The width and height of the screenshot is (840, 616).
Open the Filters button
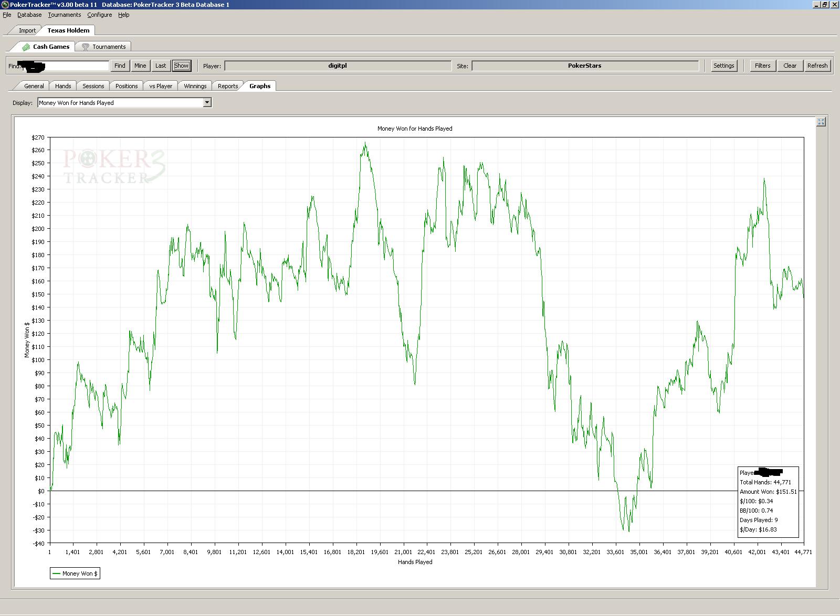(762, 66)
